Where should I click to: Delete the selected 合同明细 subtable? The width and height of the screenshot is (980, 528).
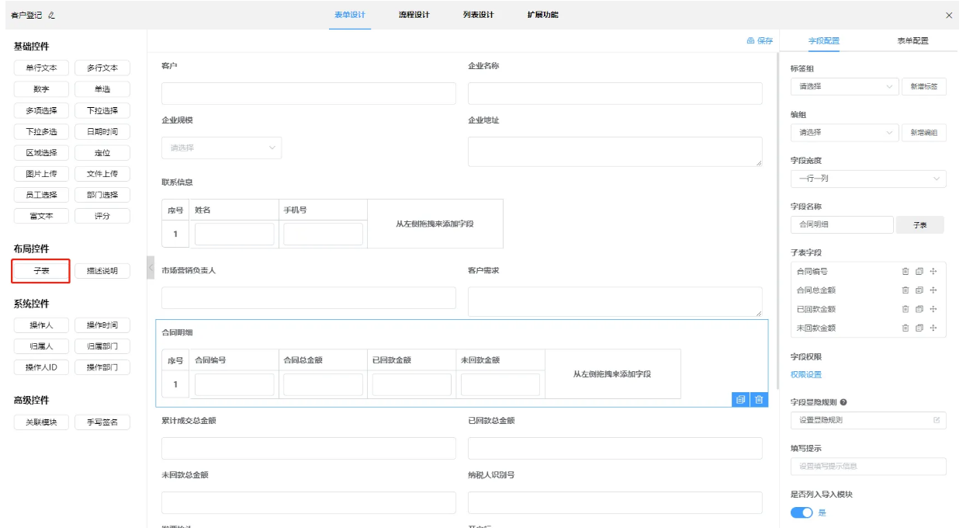pos(759,399)
